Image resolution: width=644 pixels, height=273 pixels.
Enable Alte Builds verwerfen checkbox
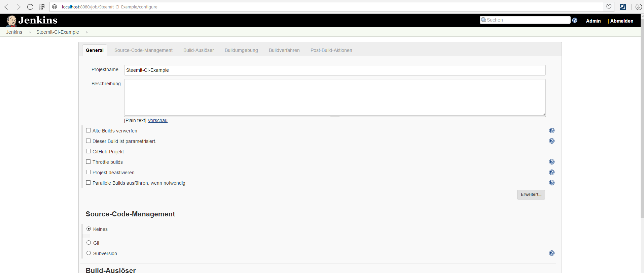[88, 130]
